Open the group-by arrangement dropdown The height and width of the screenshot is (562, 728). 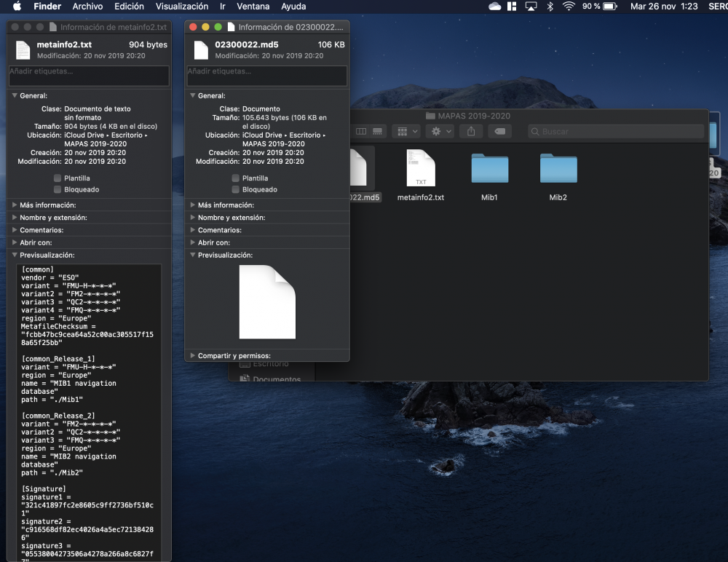point(406,132)
